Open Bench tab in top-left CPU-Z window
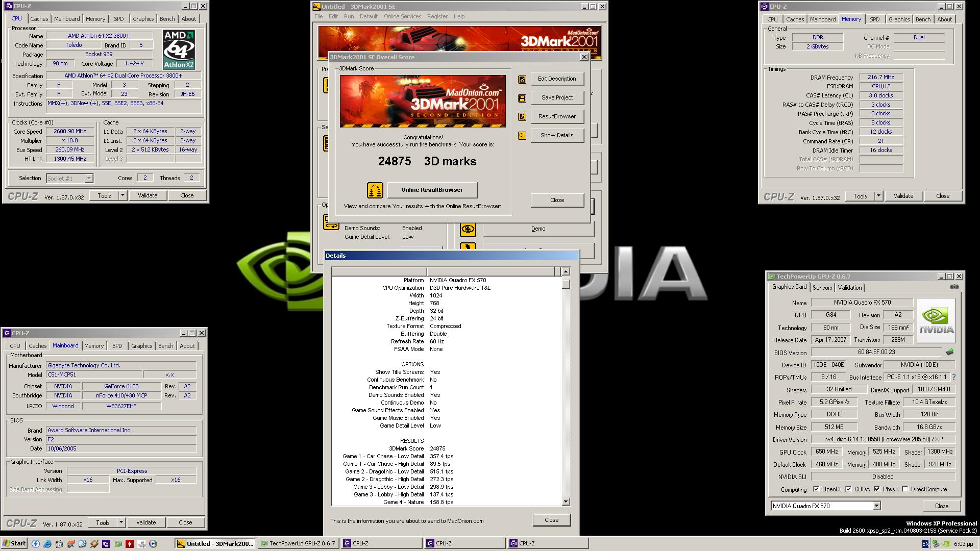This screenshot has height=551, width=980. 167,19
